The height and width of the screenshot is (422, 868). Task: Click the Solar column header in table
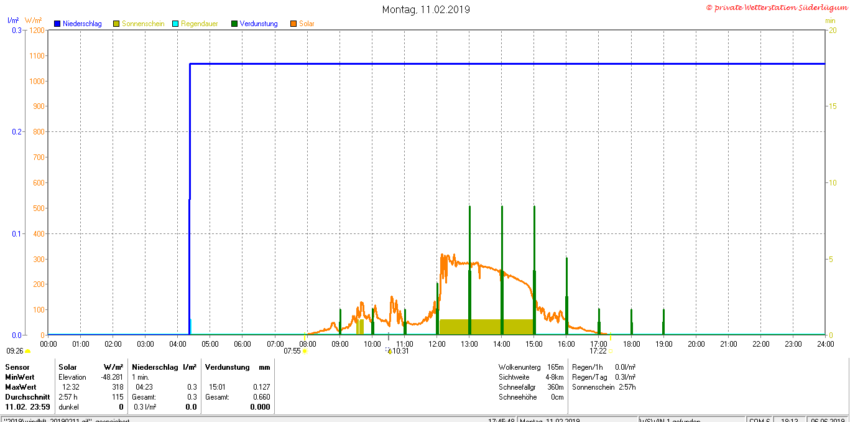click(68, 367)
